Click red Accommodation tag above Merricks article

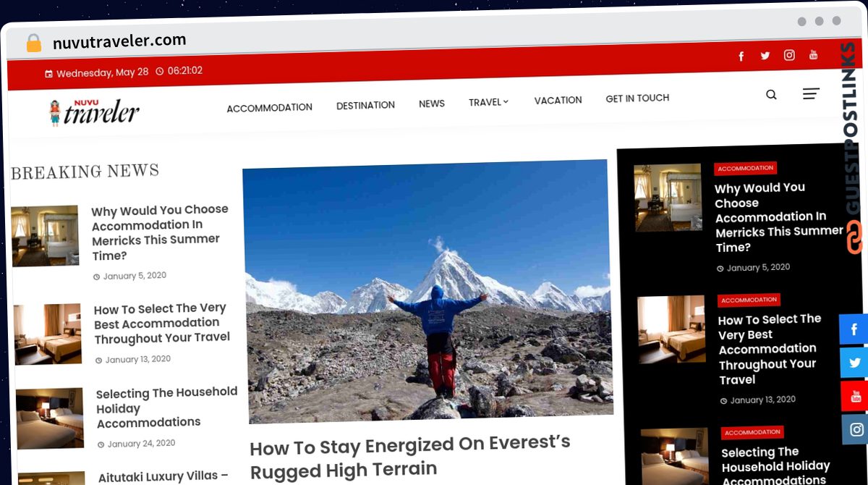pyautogui.click(x=745, y=168)
